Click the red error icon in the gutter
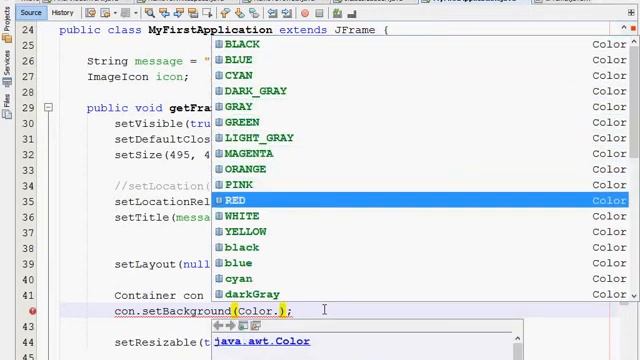Screen dimensions: 640x360 [33, 311]
